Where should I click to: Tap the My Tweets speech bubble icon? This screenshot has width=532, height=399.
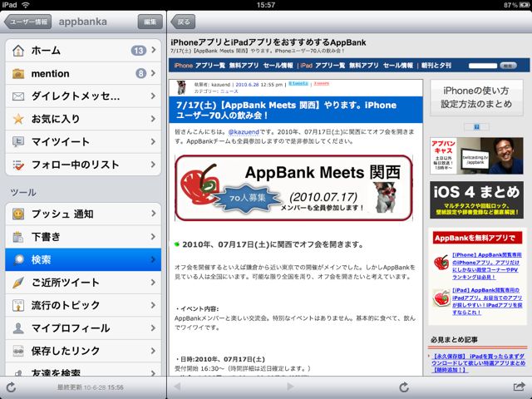[x=18, y=142]
